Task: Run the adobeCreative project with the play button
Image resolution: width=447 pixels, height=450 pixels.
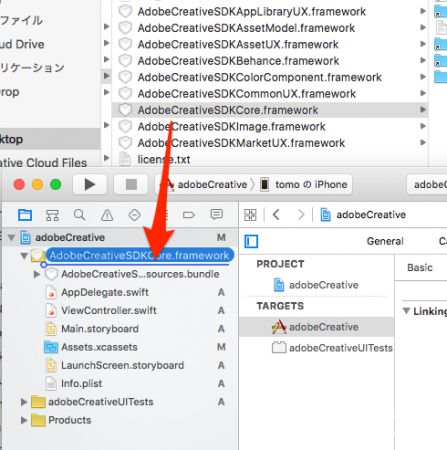Action: coord(90,184)
